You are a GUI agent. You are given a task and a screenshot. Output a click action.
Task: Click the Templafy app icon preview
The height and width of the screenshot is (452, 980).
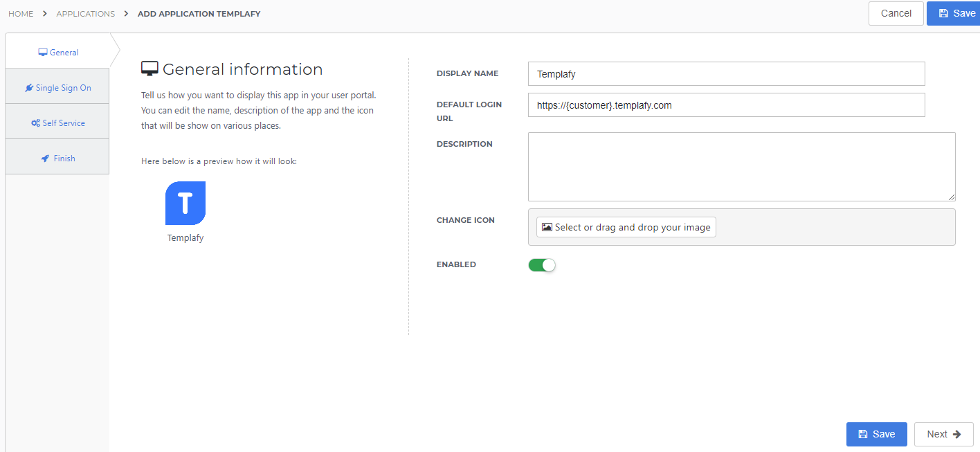coord(185,203)
